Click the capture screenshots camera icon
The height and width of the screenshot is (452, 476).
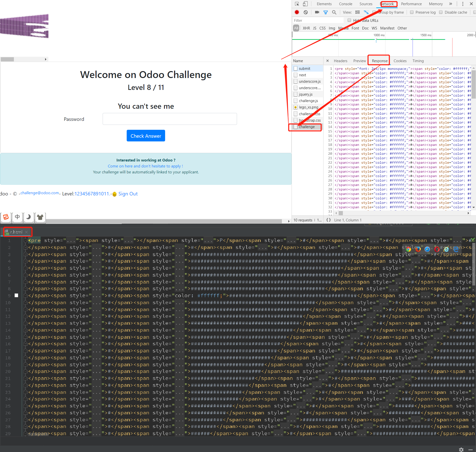(317, 12)
